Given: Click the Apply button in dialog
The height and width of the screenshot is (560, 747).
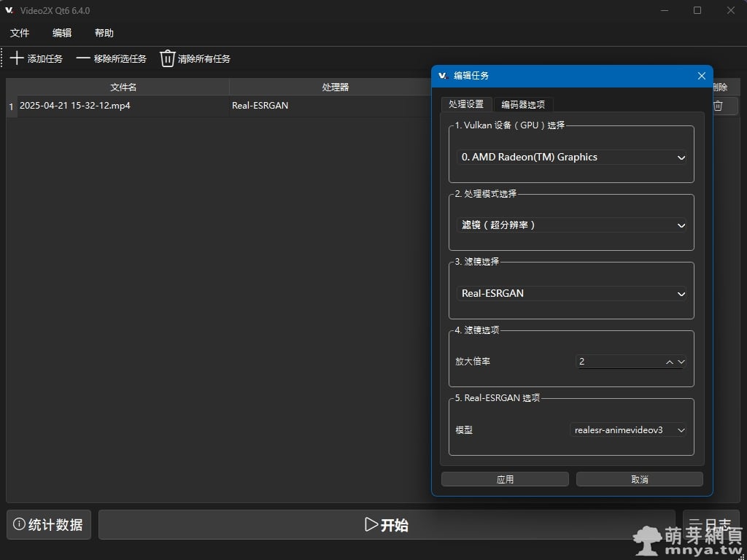Looking at the screenshot, I should (505, 479).
